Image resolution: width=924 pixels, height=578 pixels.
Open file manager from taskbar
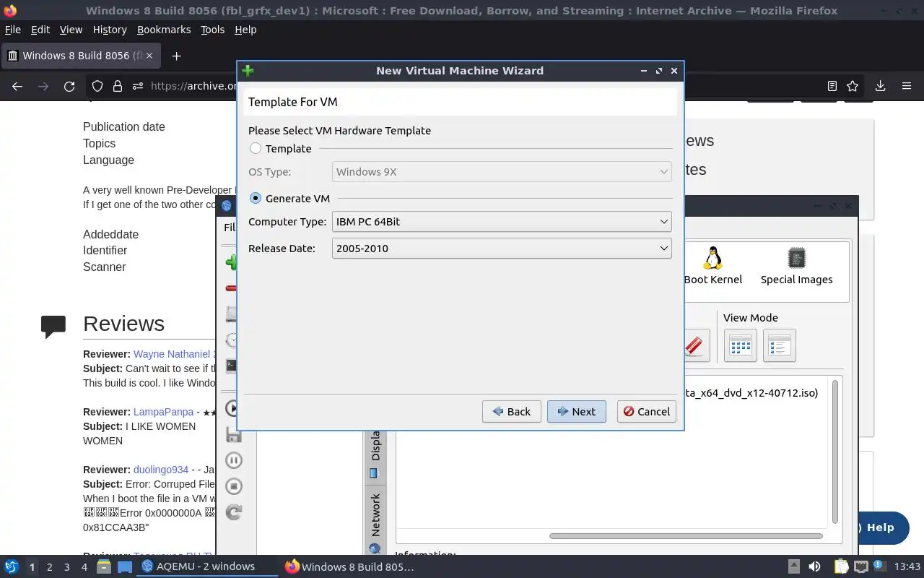(104, 566)
